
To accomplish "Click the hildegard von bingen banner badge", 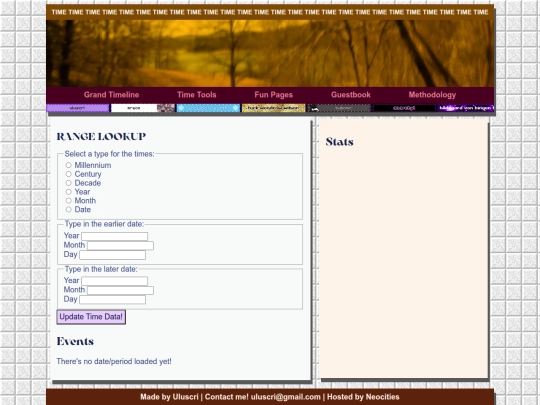I will point(466,108).
